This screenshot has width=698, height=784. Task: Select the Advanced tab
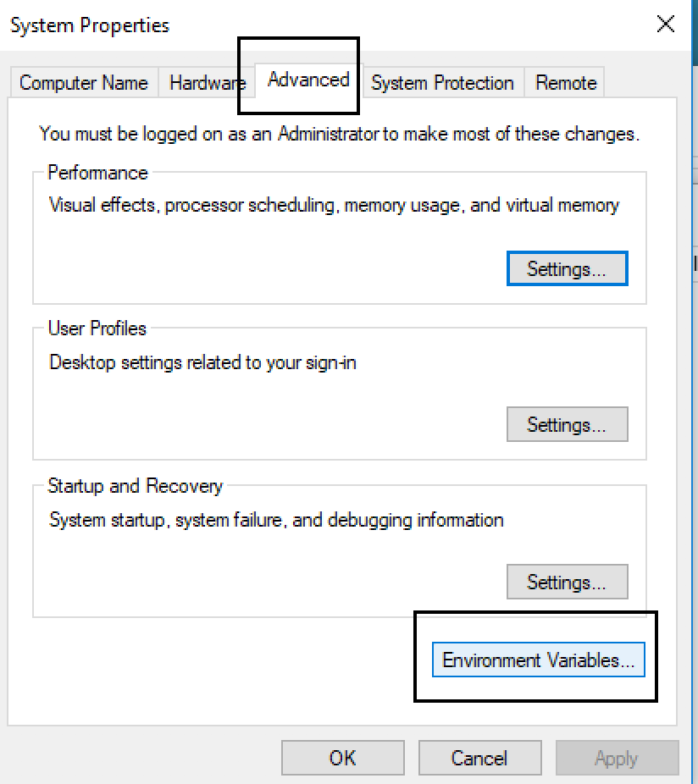coord(308,80)
